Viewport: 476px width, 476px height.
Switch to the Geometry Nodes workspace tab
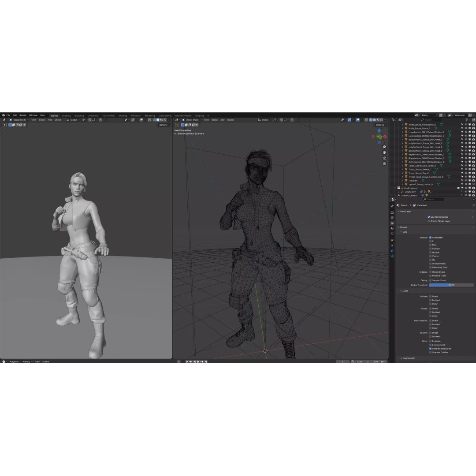183,115
